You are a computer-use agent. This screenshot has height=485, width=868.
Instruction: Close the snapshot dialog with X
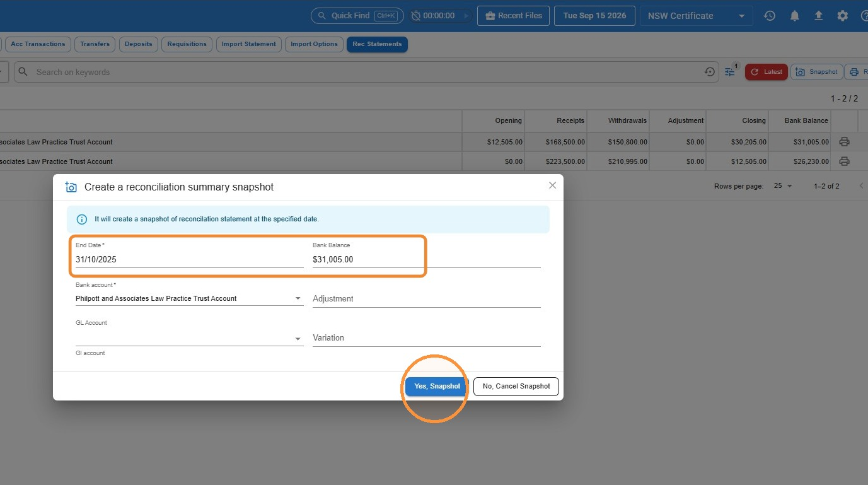(552, 185)
